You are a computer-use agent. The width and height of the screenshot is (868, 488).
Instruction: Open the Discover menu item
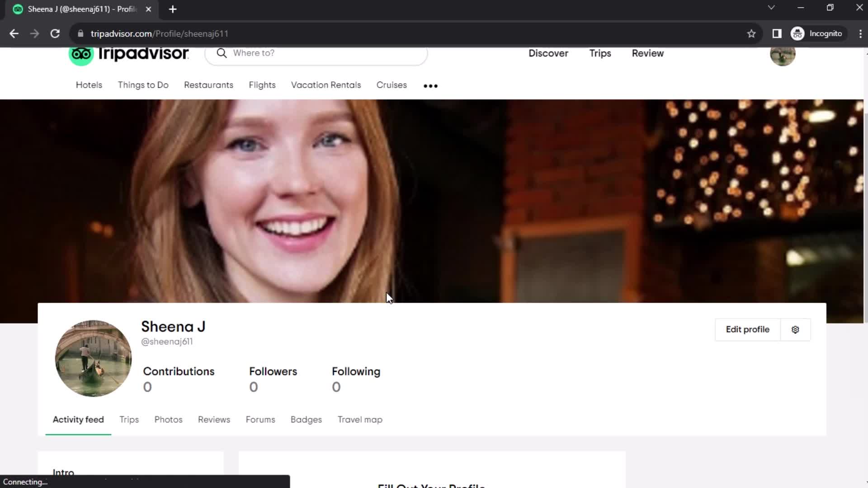(x=548, y=53)
